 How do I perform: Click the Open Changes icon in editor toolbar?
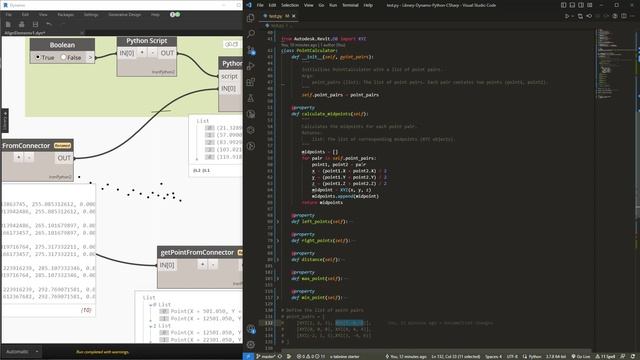(580, 16)
